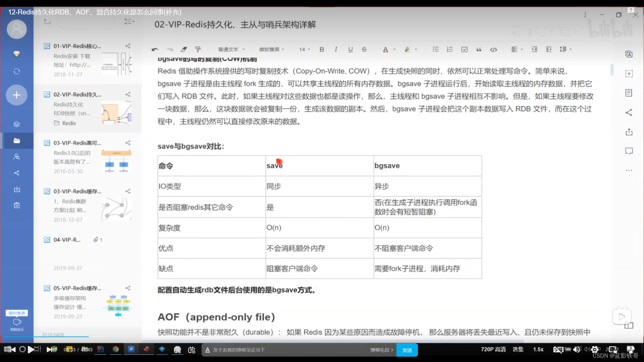Click the user avatar in the sidebar
644x362 pixels.
point(17,29)
